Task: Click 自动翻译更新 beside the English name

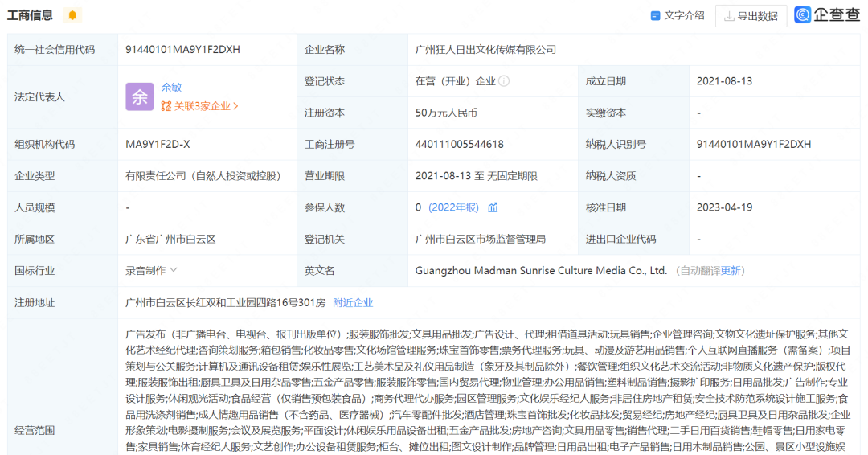Action: tap(710, 271)
